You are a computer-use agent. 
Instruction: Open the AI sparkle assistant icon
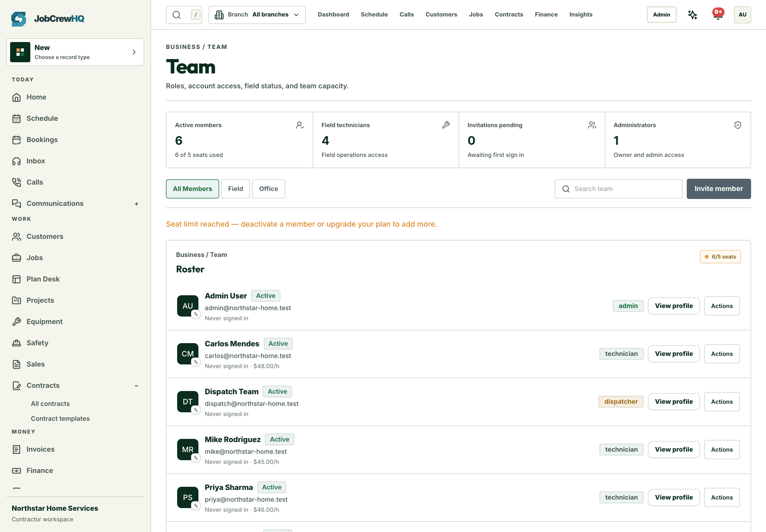click(692, 15)
